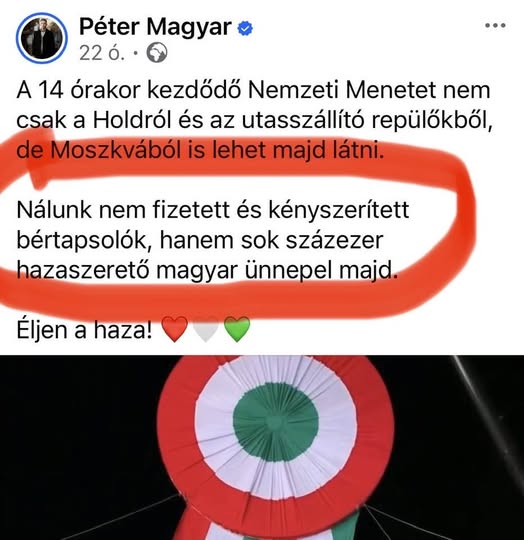Image resolution: width=524 pixels, height=540 pixels.
Task: Open Péter Magyar's profile picture
Action: click(42, 38)
